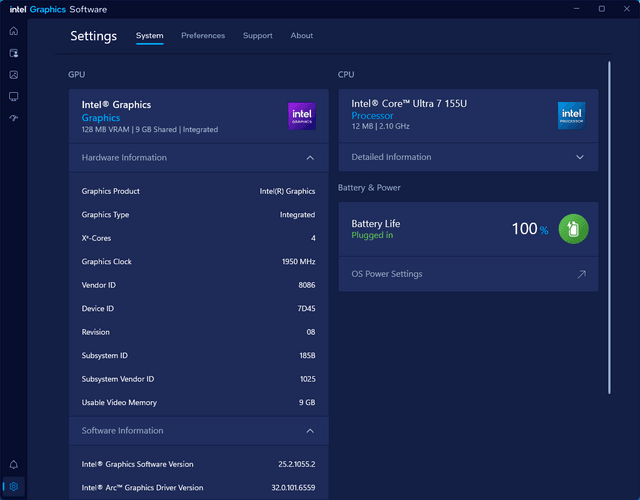
Task: Select the Vendor ID value 8086
Action: 307,285
